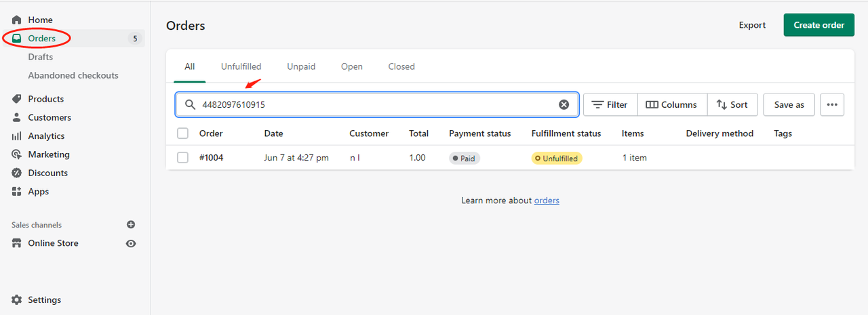This screenshot has height=315, width=868.
Task: Toggle the select-all orders checkbox
Action: pyautogui.click(x=182, y=133)
